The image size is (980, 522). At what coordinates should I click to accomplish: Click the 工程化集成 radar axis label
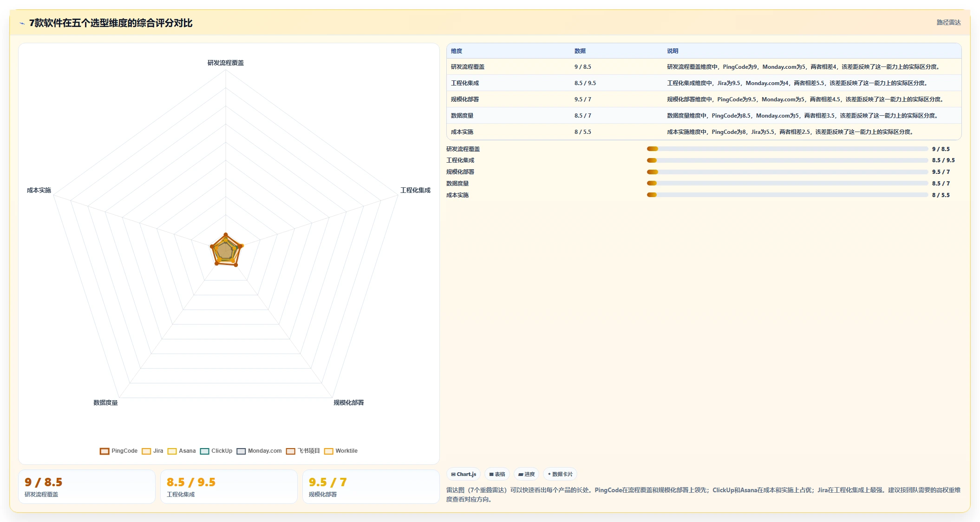pos(415,190)
